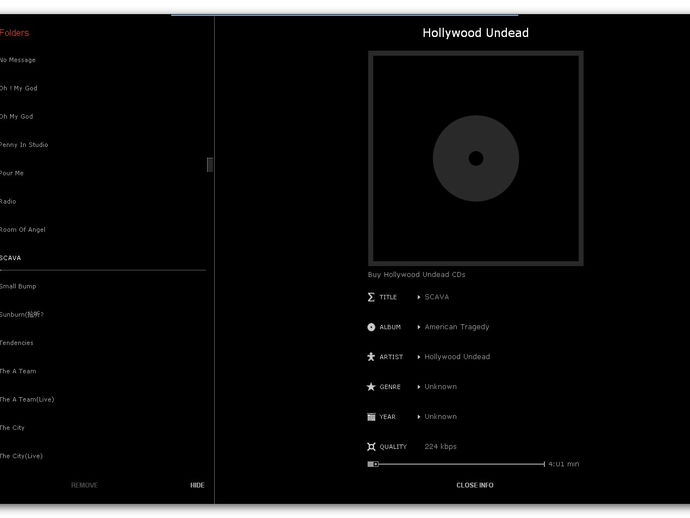The height and width of the screenshot is (518, 690).
Task: Open the Buy Hollywood Undead CDs link
Action: click(416, 275)
